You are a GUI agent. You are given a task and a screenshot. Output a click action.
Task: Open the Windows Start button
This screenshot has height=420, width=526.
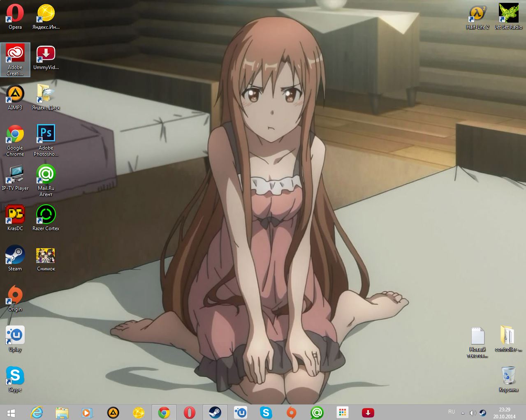tap(11, 412)
